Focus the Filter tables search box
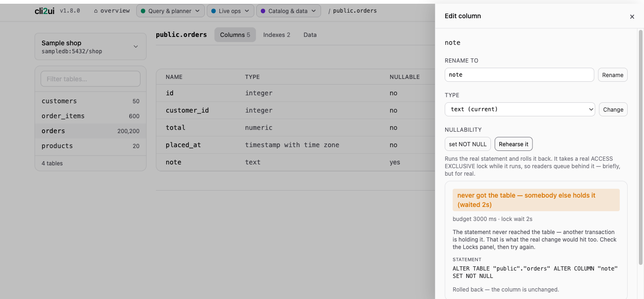The image size is (644, 299). pos(91,79)
